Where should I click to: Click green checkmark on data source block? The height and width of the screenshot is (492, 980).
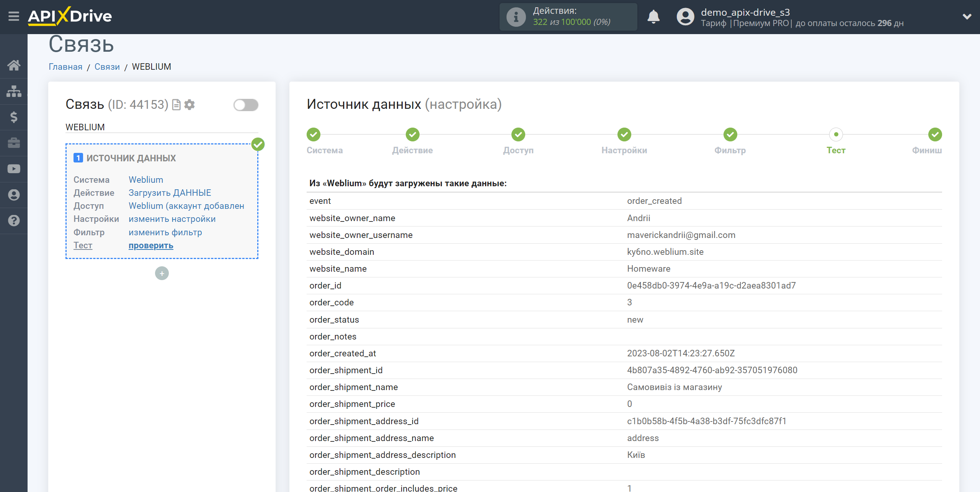pos(258,144)
